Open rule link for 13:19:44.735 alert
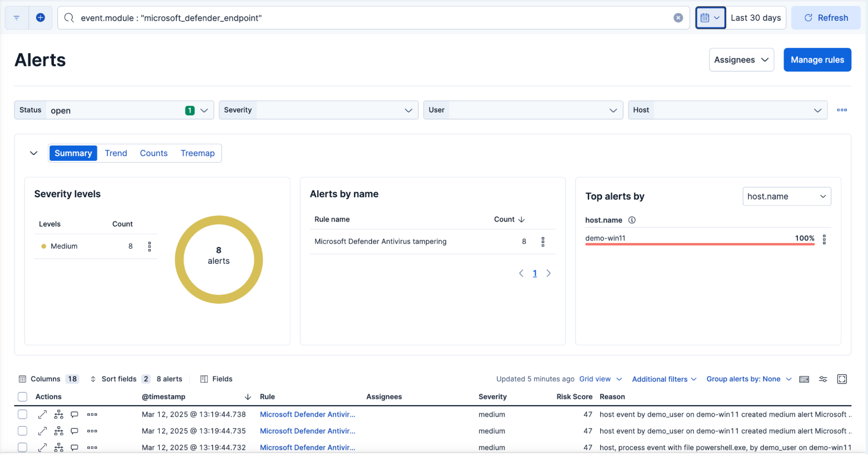The image size is (868, 455). pos(307,431)
